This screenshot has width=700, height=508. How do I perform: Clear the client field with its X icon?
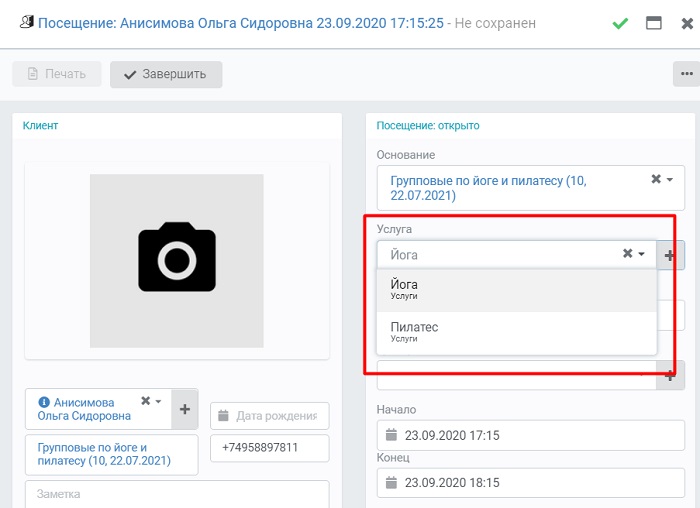pos(145,400)
